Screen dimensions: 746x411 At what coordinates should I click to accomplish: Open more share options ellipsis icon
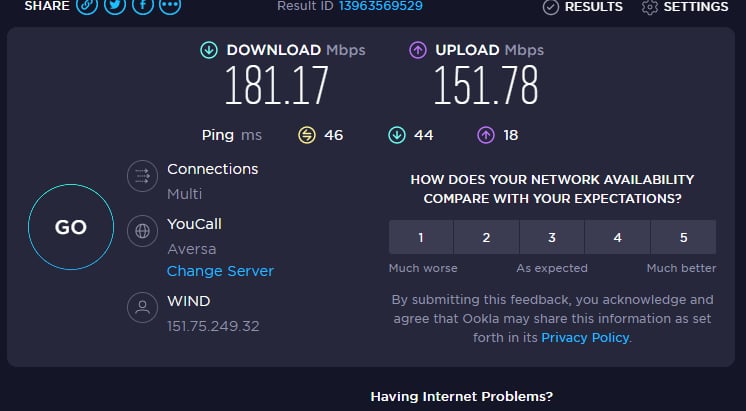tap(170, 6)
